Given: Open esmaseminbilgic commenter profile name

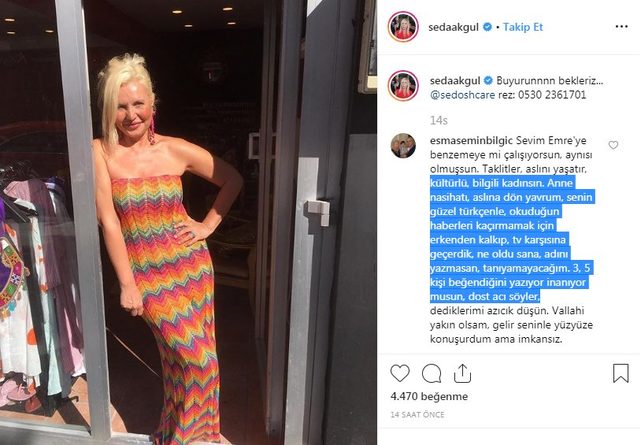Looking at the screenshot, I should [471, 140].
